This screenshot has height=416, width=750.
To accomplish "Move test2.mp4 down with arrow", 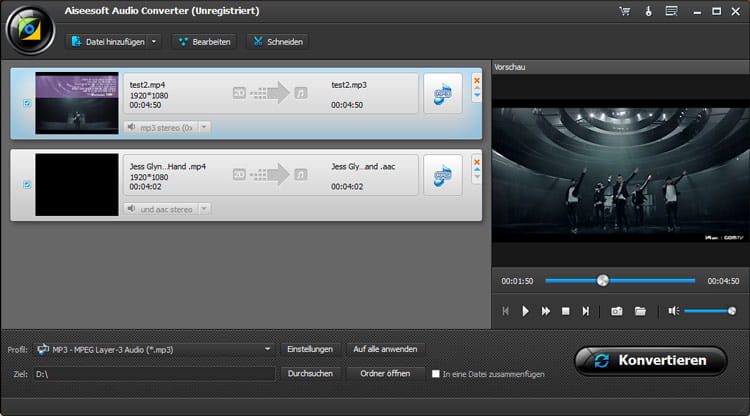I will coord(477,95).
